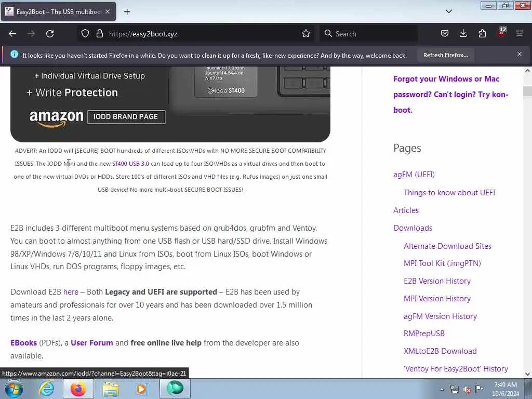Open XMLtoE2B Download page
This screenshot has width=532, height=399.
[440, 351]
